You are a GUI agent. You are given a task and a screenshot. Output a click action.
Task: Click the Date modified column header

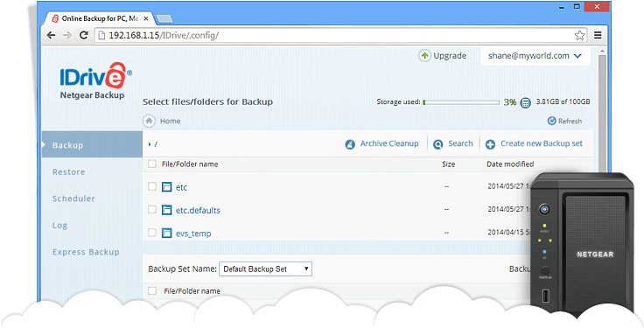click(510, 164)
